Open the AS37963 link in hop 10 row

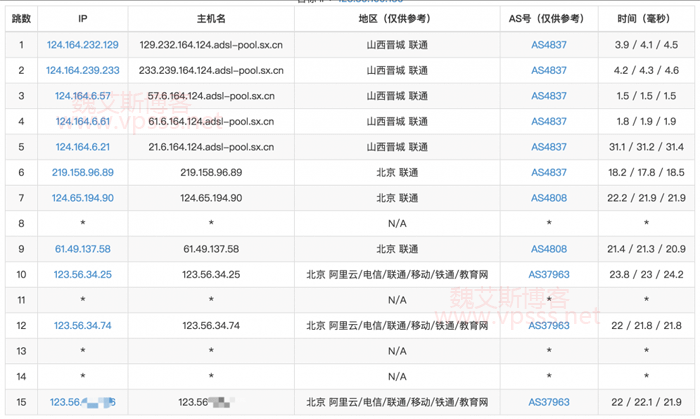(548, 275)
